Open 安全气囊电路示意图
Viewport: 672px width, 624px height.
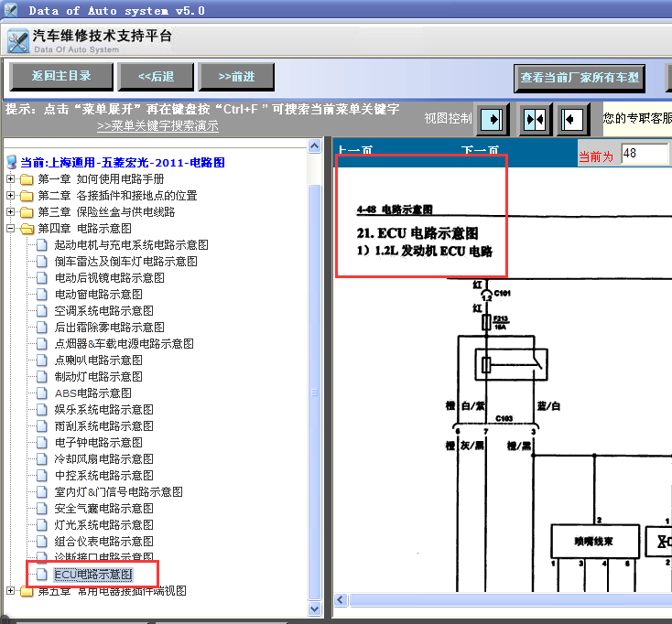[103, 509]
